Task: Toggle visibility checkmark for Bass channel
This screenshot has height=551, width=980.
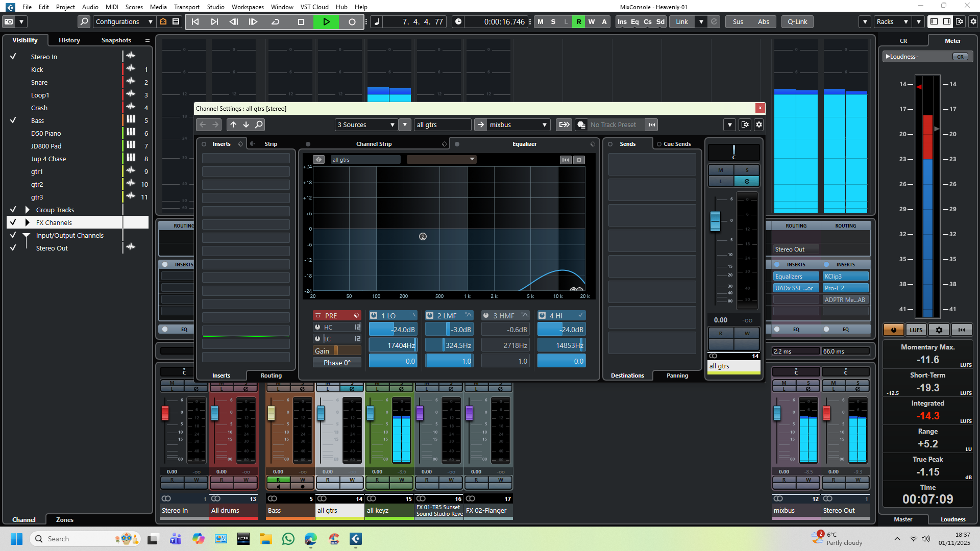Action: [x=13, y=120]
